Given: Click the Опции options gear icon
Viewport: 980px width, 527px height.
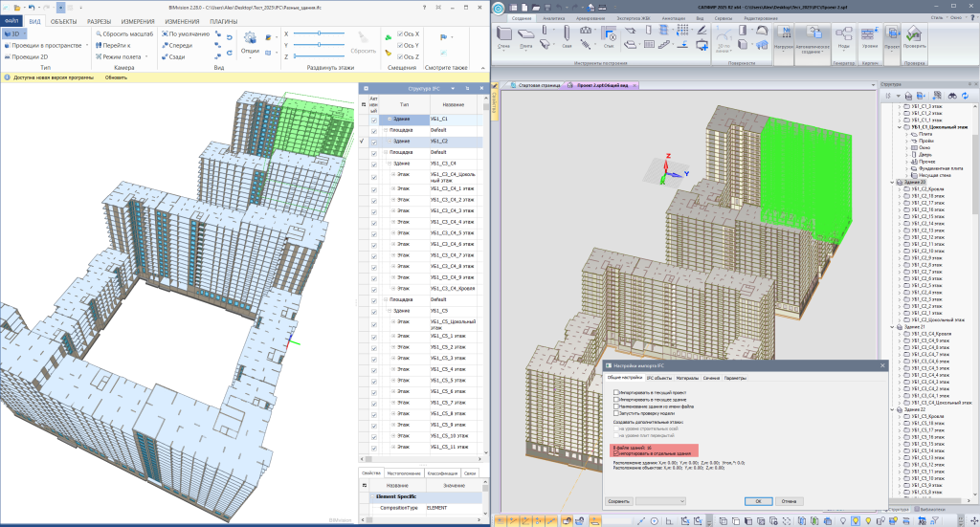Looking at the screenshot, I should 250,39.
